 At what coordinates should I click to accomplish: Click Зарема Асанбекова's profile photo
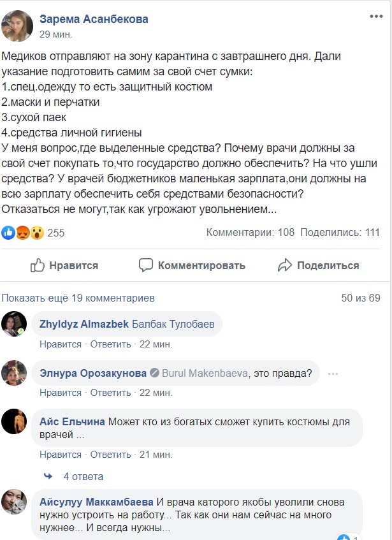click(17, 26)
